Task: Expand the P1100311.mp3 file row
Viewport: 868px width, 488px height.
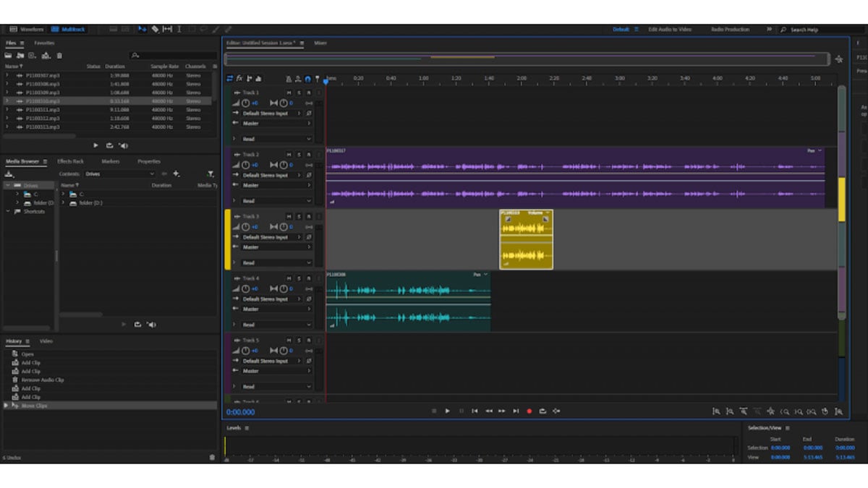Action: pos(7,110)
